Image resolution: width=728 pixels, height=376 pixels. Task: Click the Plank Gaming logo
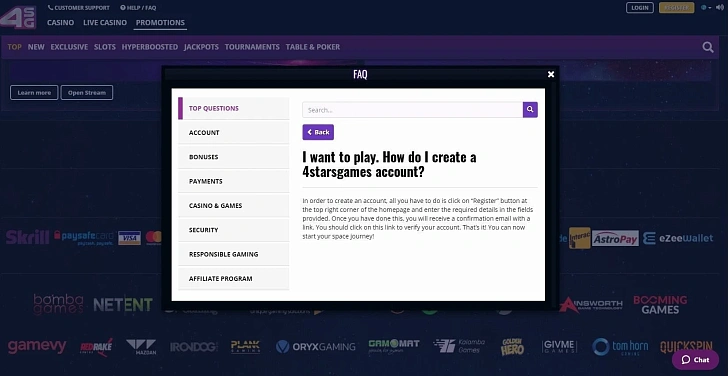pos(246,346)
